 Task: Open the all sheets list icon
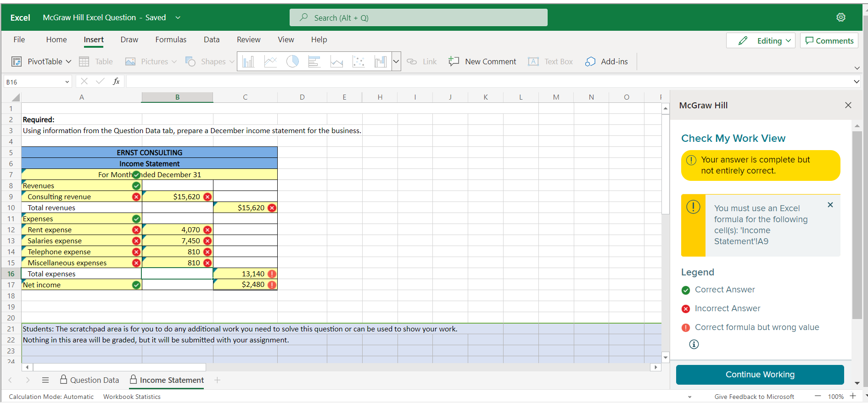click(45, 380)
